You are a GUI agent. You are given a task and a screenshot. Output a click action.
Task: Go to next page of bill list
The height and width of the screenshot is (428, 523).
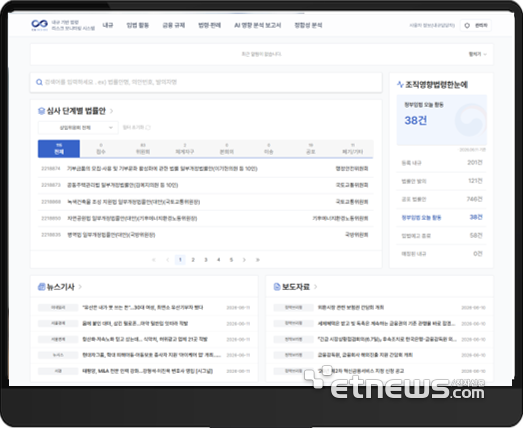tap(244, 260)
